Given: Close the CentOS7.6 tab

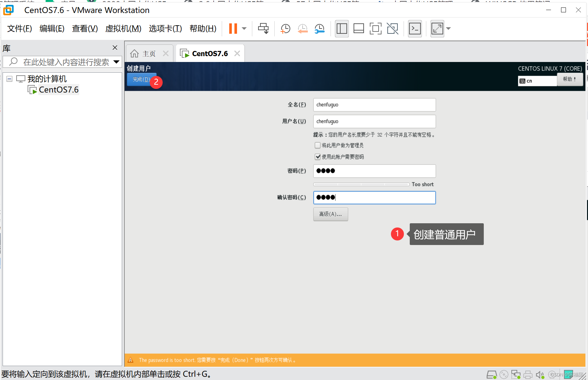Looking at the screenshot, I should click(x=237, y=54).
